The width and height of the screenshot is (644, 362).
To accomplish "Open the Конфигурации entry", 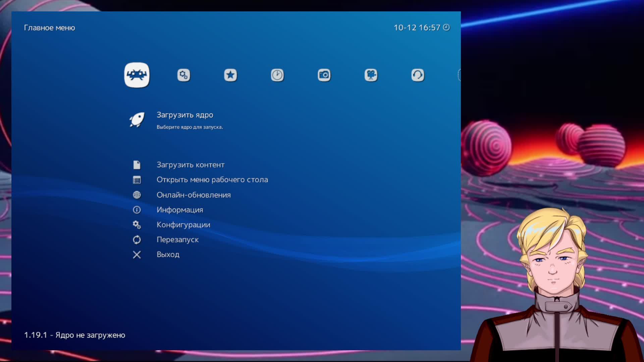I will coord(183,225).
